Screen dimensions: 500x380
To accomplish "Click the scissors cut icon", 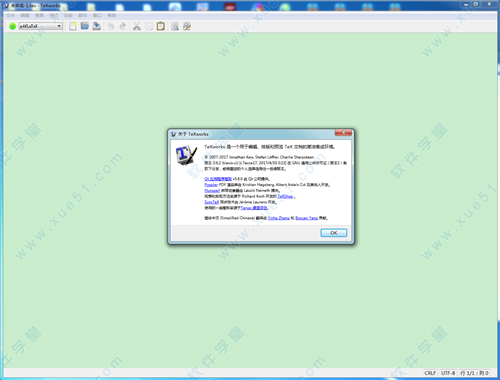I will [137, 26].
